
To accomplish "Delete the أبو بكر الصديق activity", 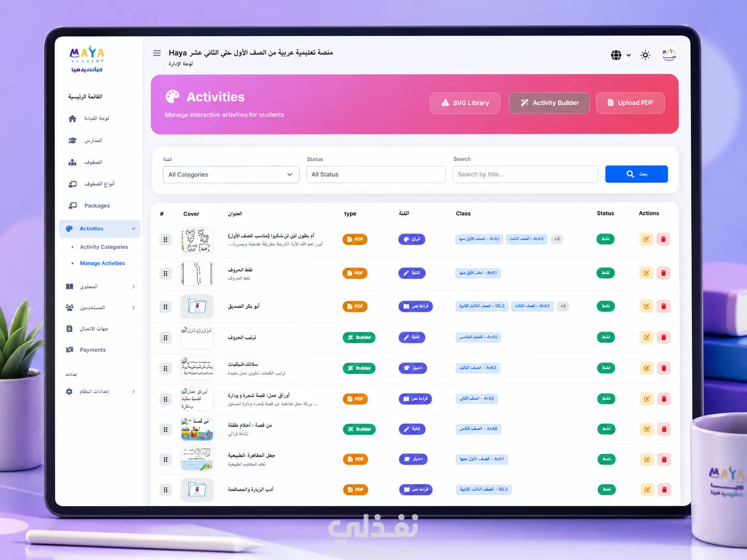I will click(664, 306).
